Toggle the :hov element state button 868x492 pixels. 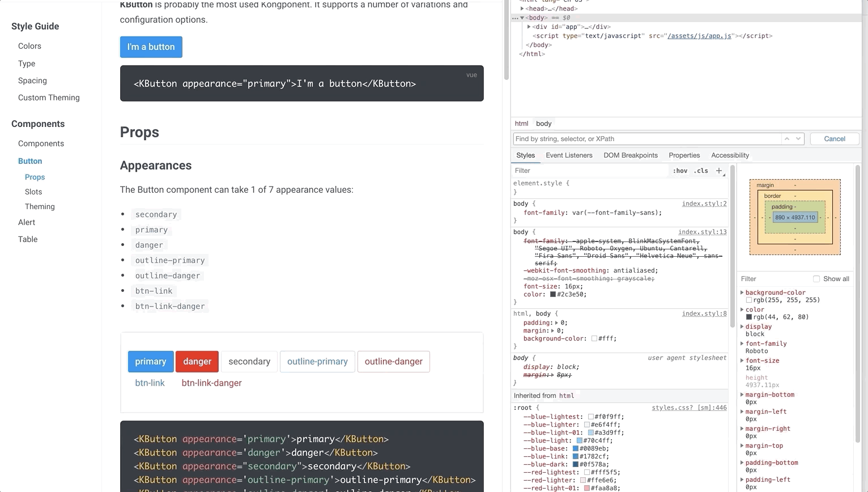(x=680, y=171)
